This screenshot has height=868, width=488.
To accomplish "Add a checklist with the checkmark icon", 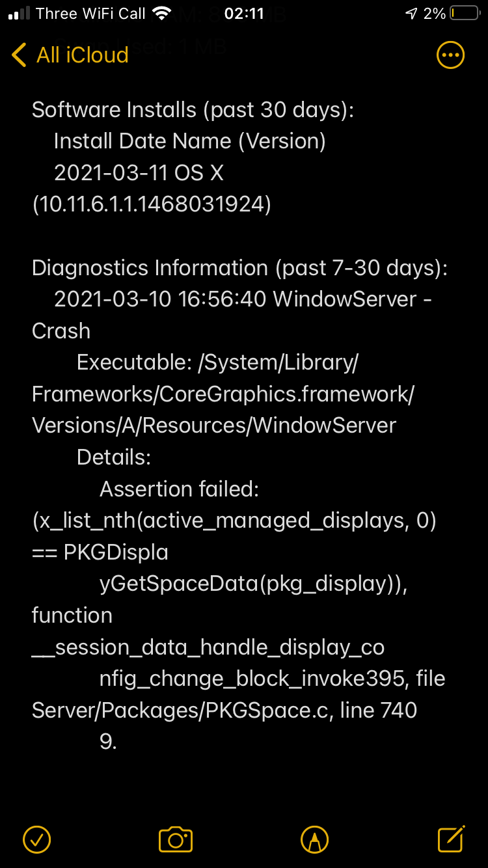I will (37, 839).
